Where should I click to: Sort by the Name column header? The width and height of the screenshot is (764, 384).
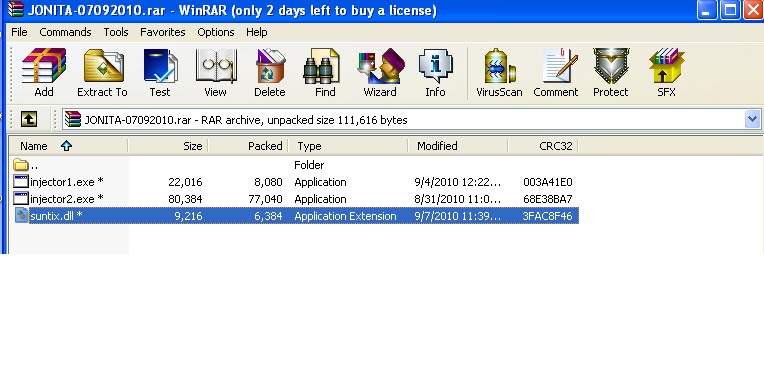click(x=68, y=146)
